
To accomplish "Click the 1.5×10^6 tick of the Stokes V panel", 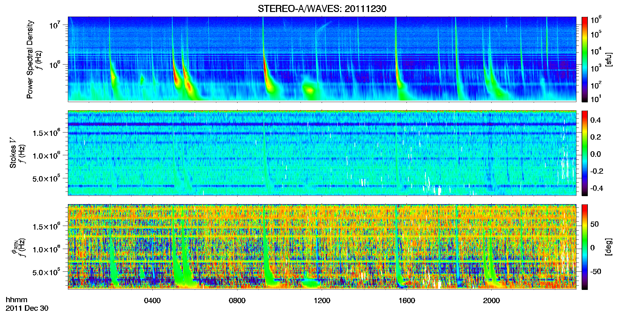I will tap(46, 132).
